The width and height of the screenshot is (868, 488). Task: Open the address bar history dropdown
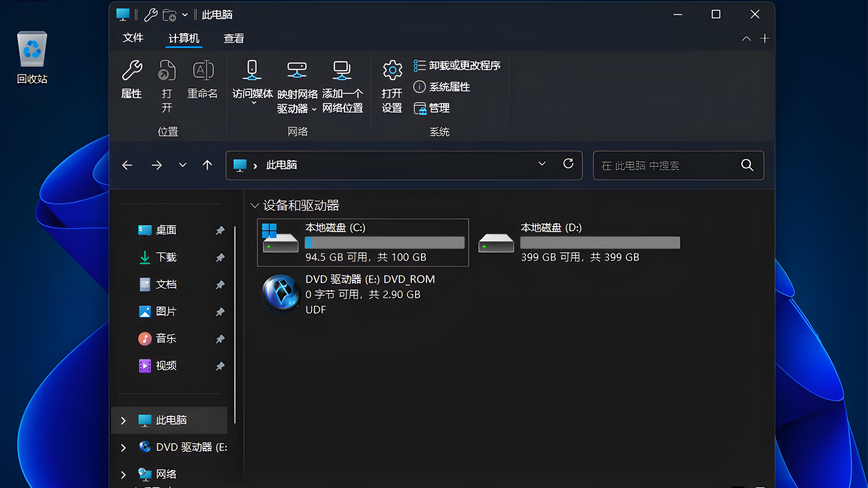coord(542,164)
